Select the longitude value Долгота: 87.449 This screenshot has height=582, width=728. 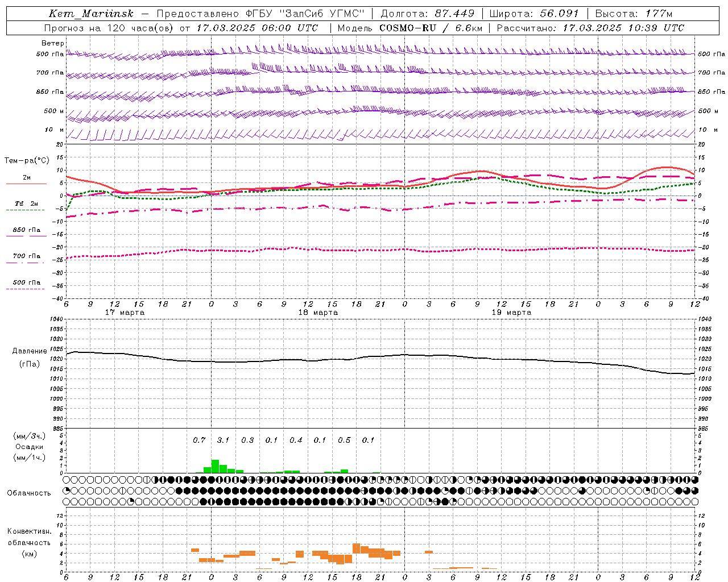(427, 14)
